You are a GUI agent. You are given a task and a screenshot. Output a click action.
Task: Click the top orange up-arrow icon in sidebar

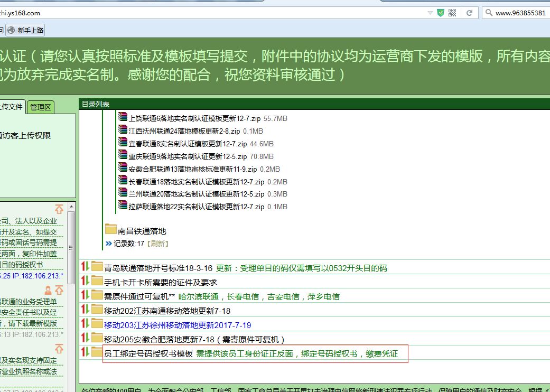(59, 209)
